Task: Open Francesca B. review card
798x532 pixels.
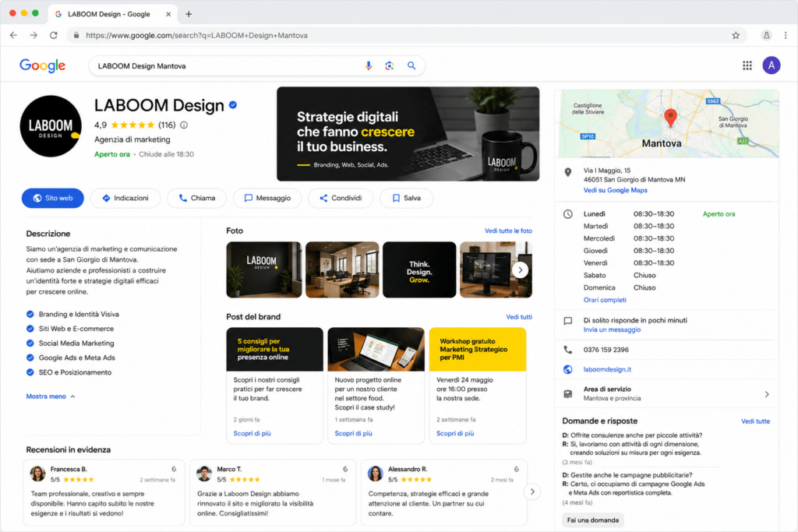Action: pyautogui.click(x=104, y=492)
